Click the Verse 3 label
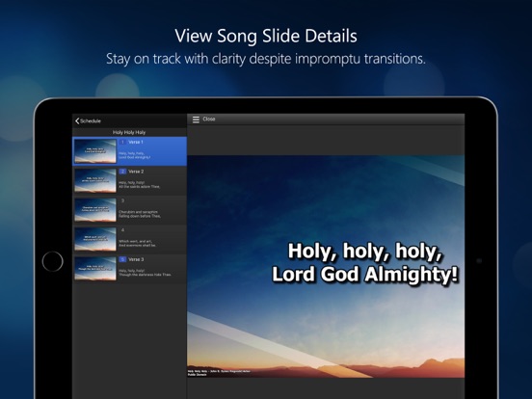 (136, 259)
